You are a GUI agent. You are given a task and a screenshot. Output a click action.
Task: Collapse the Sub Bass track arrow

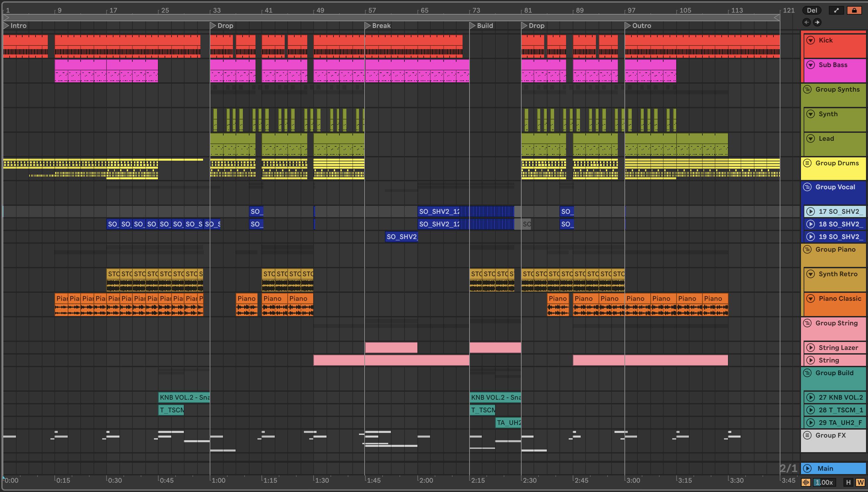tap(811, 65)
